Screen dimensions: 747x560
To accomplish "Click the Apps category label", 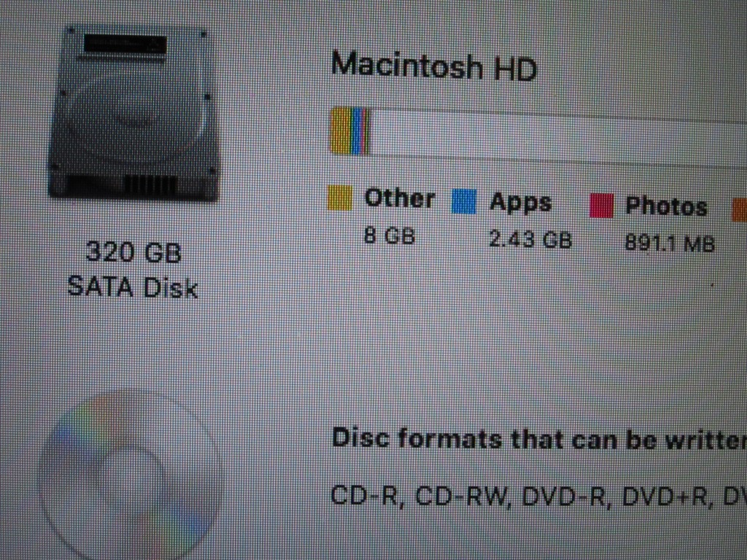I will [x=520, y=203].
